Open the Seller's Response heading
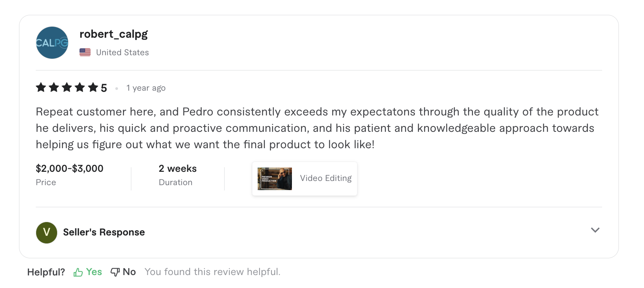The height and width of the screenshot is (288, 644). pyautogui.click(x=104, y=232)
